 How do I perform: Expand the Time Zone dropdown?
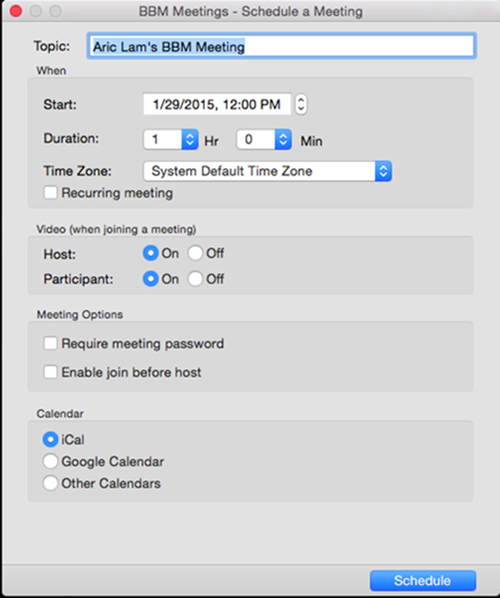(x=267, y=171)
